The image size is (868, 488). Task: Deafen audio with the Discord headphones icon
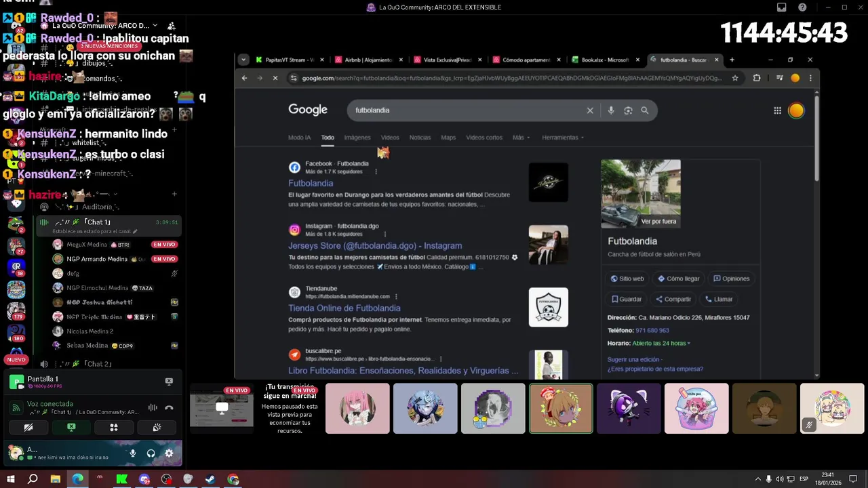click(x=151, y=453)
